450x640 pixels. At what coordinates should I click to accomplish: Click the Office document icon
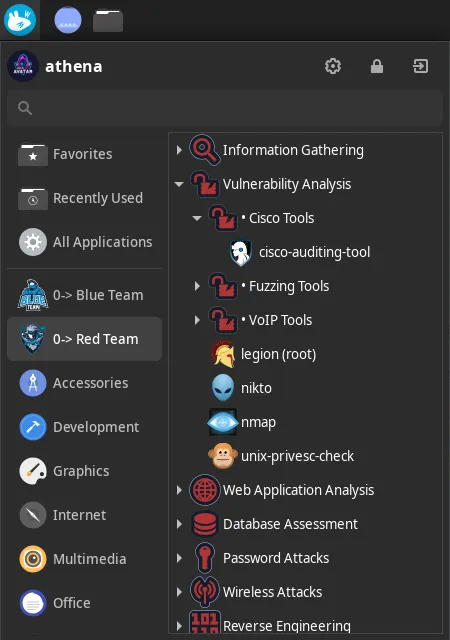[33, 603]
